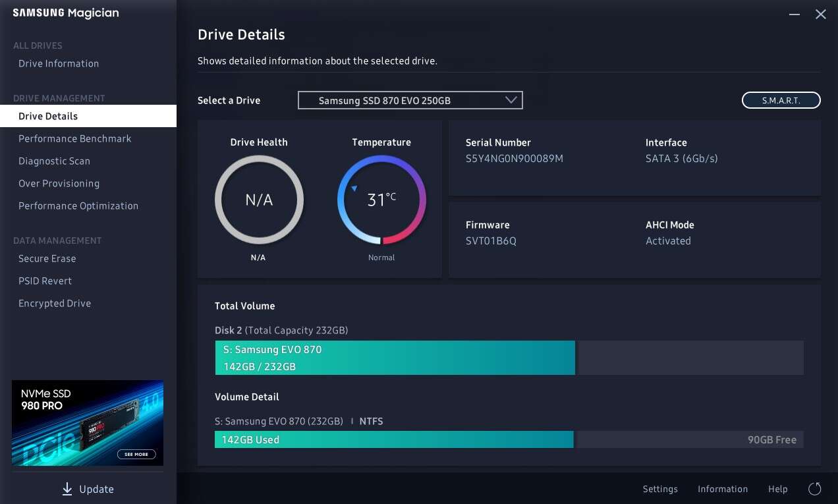Image resolution: width=838 pixels, height=504 pixels.
Task: Click the refresh icon in bottom bar
Action: pos(814,489)
